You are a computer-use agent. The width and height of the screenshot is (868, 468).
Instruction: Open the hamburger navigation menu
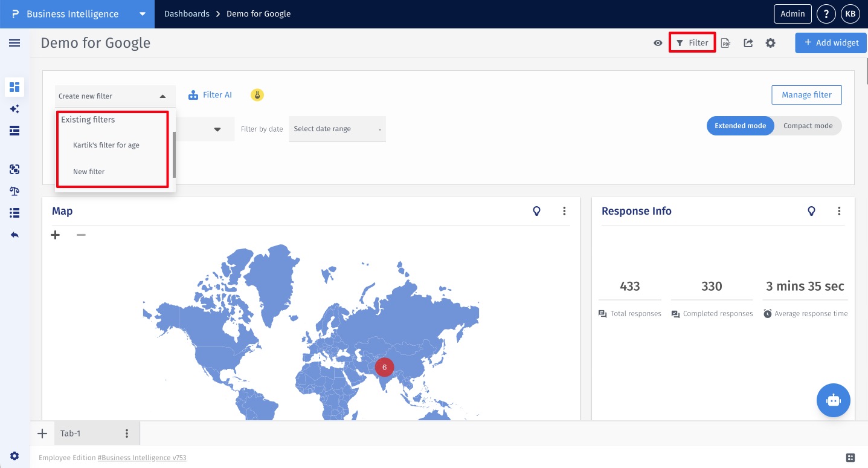click(x=14, y=43)
